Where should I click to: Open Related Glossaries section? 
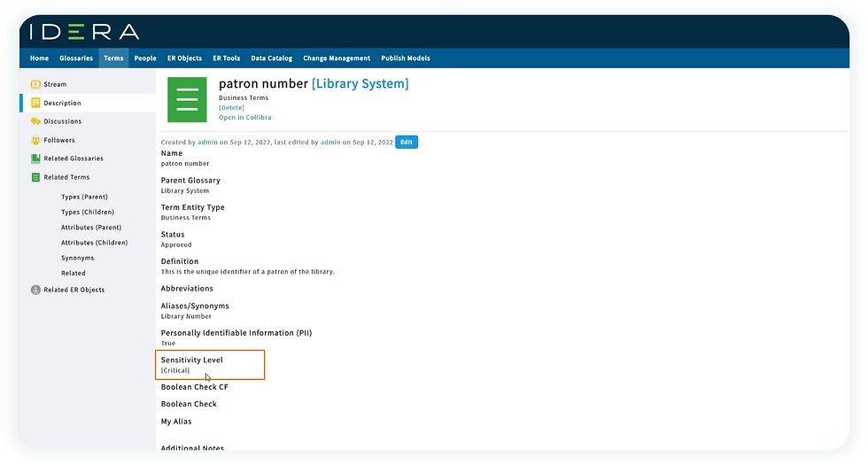click(x=74, y=159)
